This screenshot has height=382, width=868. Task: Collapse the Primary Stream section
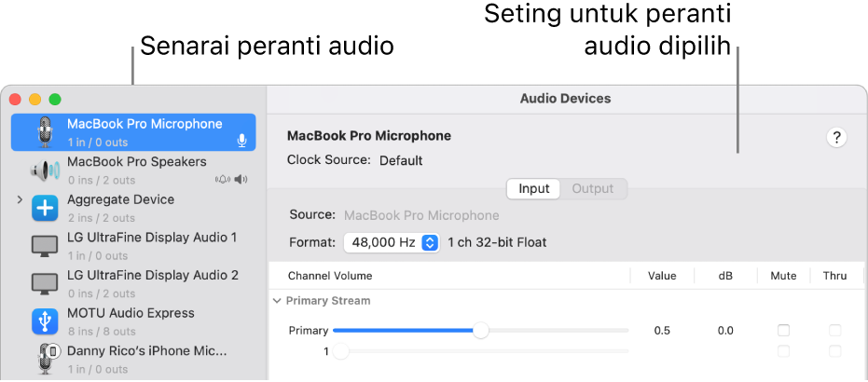[x=277, y=301]
